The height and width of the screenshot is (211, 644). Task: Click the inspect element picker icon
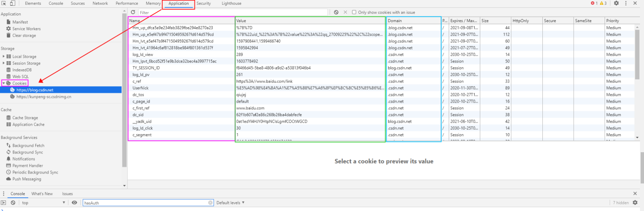click(4, 3)
